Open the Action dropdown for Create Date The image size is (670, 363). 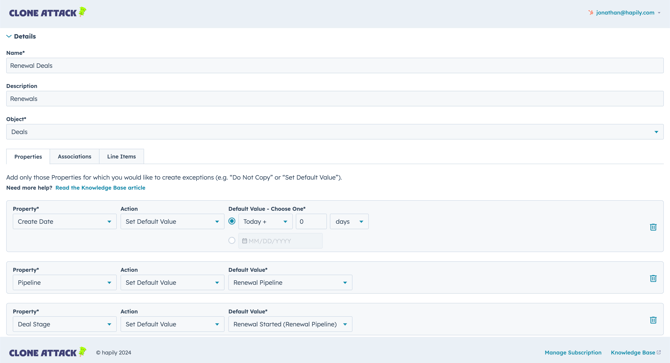pos(172,222)
